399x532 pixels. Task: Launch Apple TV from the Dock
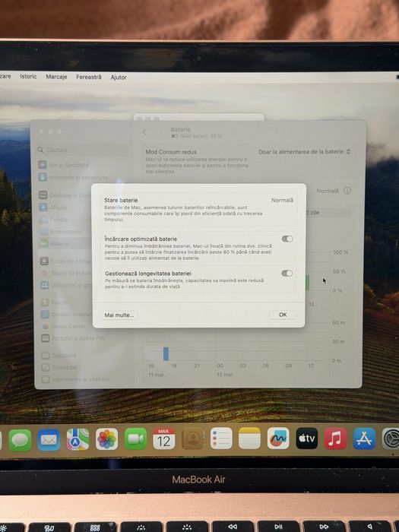pyautogui.click(x=307, y=439)
